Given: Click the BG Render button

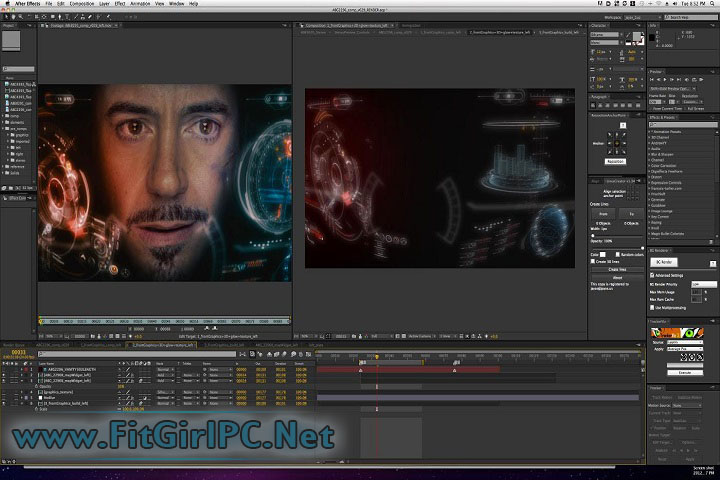Looking at the screenshot, I should point(664,261).
